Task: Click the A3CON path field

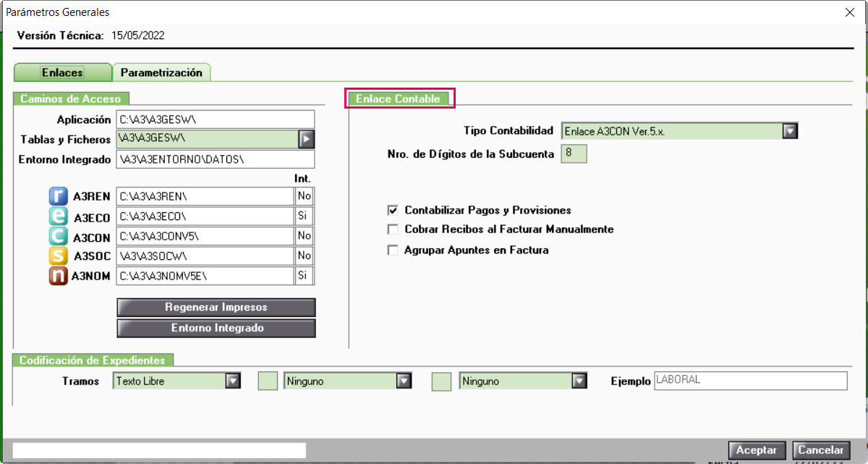Action: point(205,236)
